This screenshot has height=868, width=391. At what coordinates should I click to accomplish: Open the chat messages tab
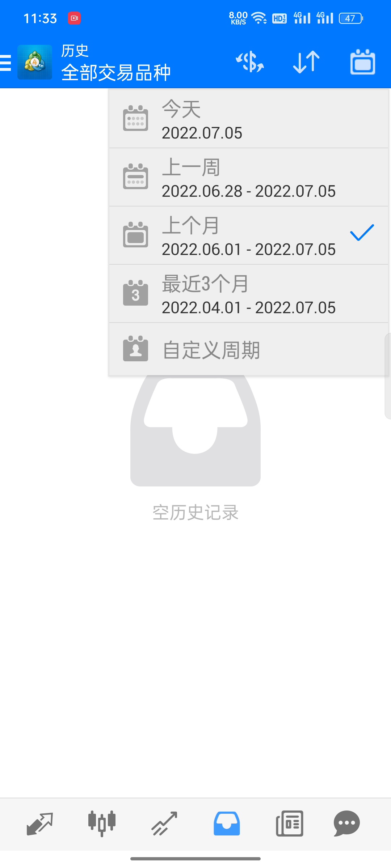coord(347,824)
